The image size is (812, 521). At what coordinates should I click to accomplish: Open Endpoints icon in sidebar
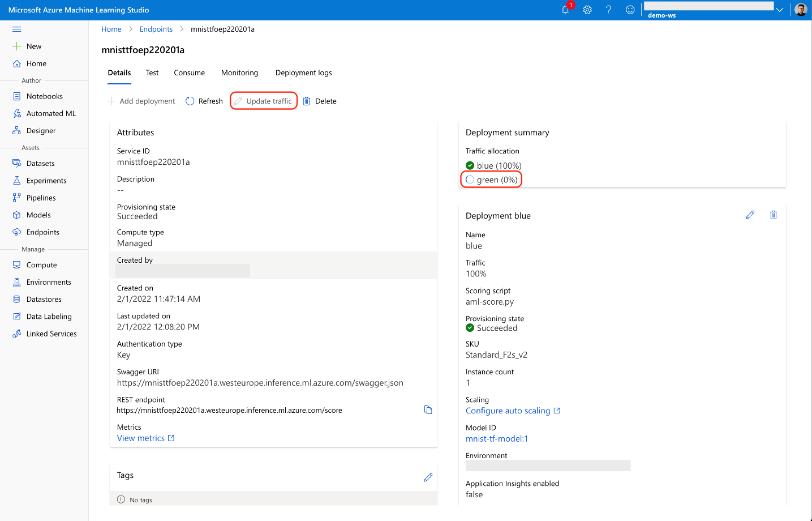coord(17,232)
